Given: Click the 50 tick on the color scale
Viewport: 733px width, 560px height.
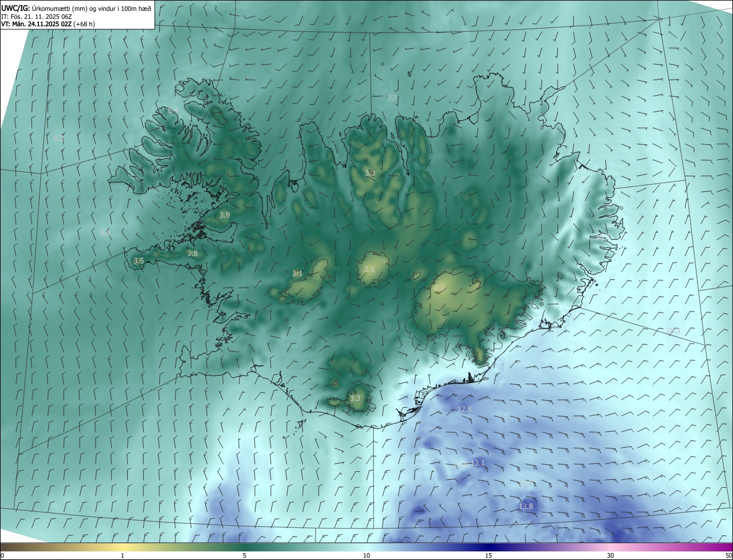Looking at the screenshot, I should pyautogui.click(x=728, y=555).
